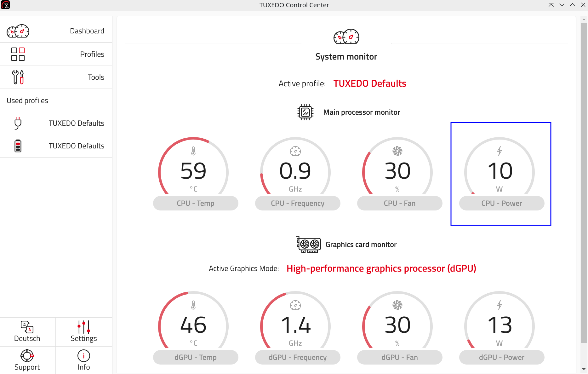Click the Dashboard gauges icon in sidebar

click(18, 31)
